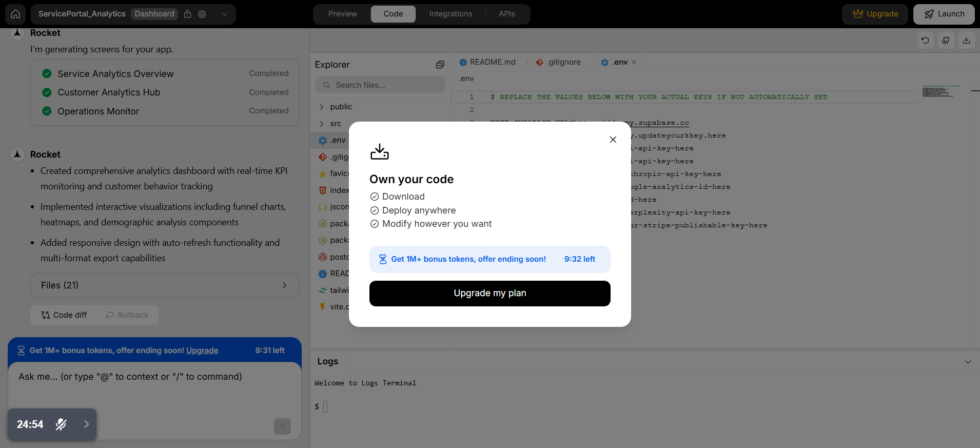Toggle the muted microphone icon
The image size is (980, 448).
pos(61,424)
